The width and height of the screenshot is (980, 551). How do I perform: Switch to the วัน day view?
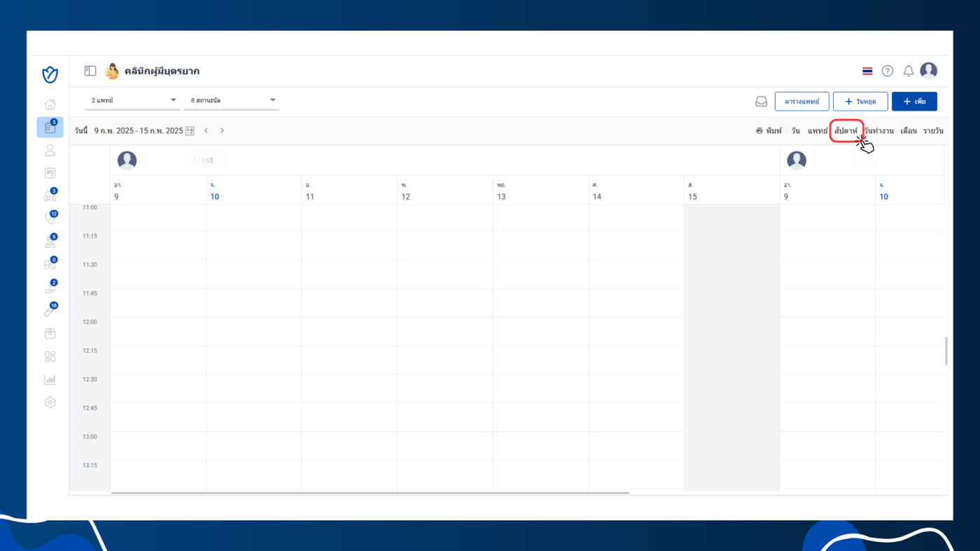point(796,131)
